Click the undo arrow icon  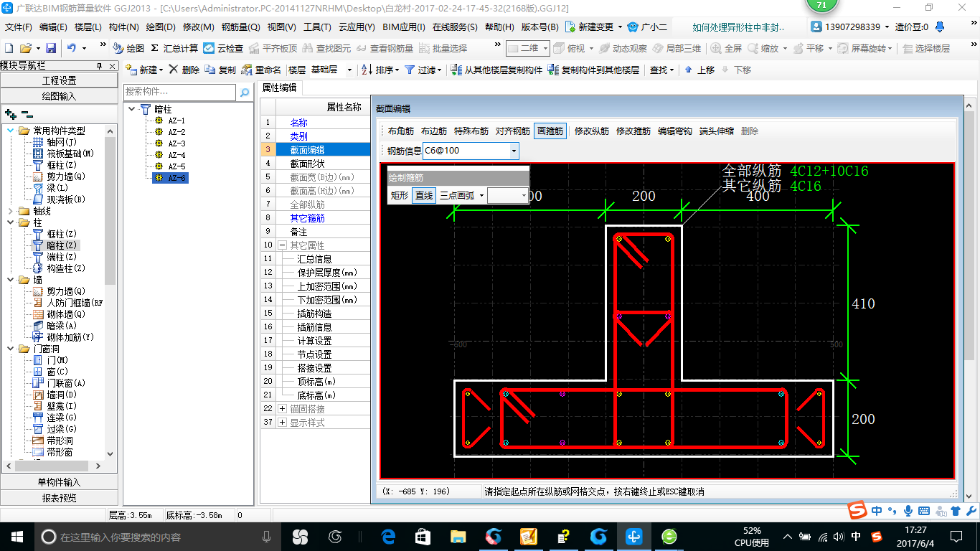point(72,48)
